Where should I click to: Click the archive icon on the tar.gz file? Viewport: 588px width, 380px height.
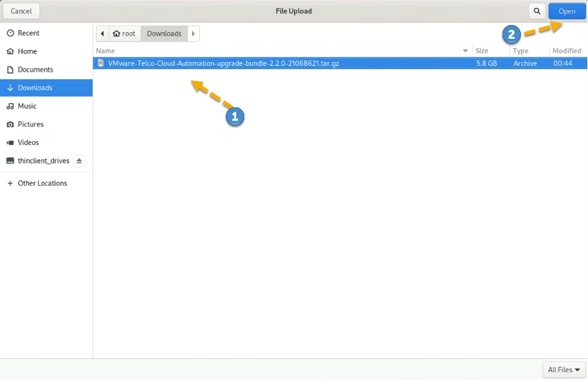(101, 63)
